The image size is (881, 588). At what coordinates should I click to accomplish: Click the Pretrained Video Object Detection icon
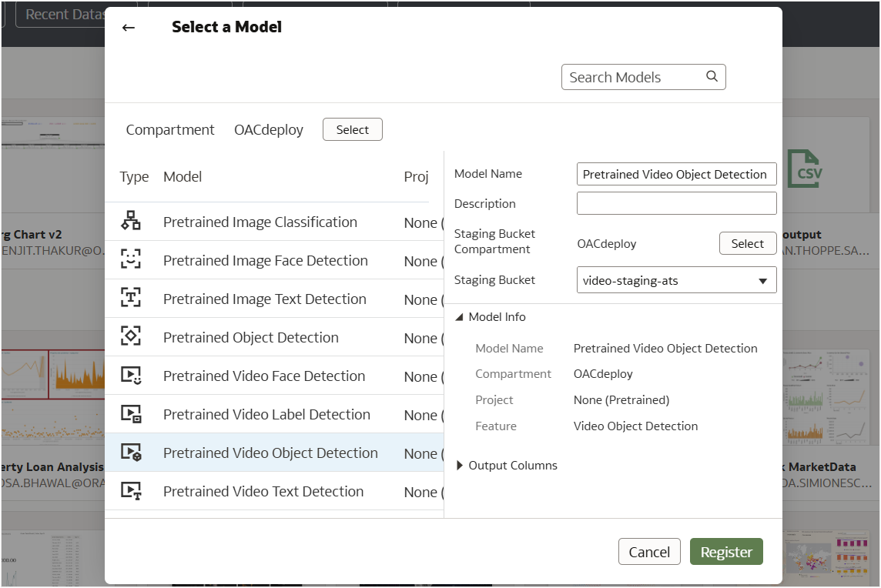(x=132, y=453)
